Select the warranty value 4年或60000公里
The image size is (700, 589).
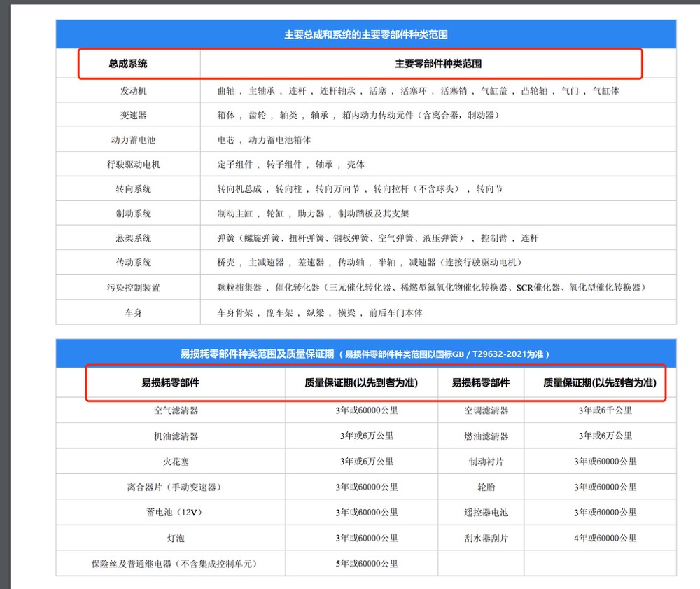pyautogui.click(x=605, y=539)
